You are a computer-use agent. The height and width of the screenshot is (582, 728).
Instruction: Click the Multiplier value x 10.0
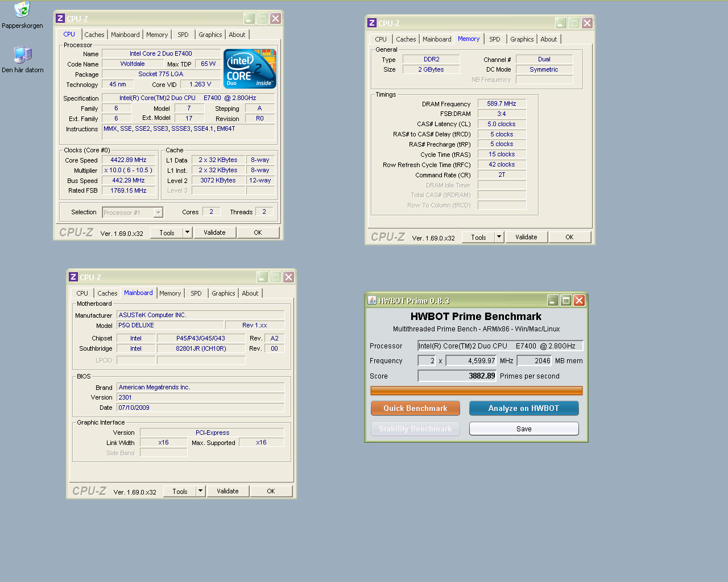click(129, 170)
